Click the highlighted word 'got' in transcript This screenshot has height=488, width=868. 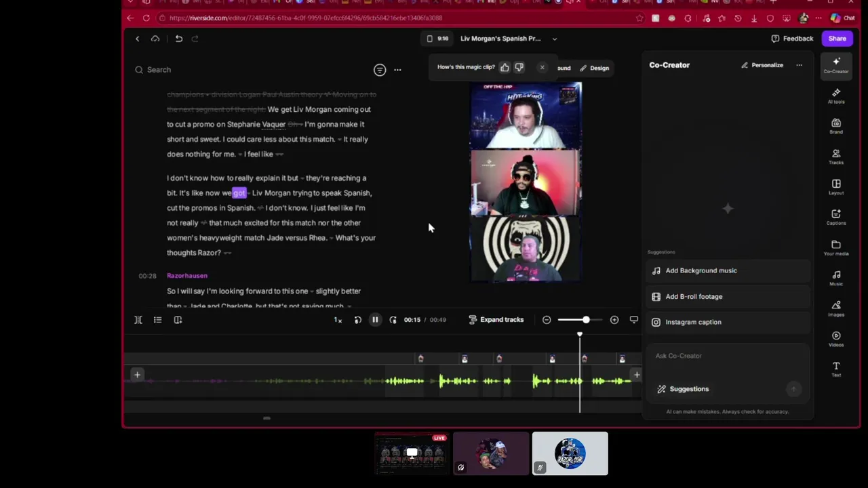point(239,193)
